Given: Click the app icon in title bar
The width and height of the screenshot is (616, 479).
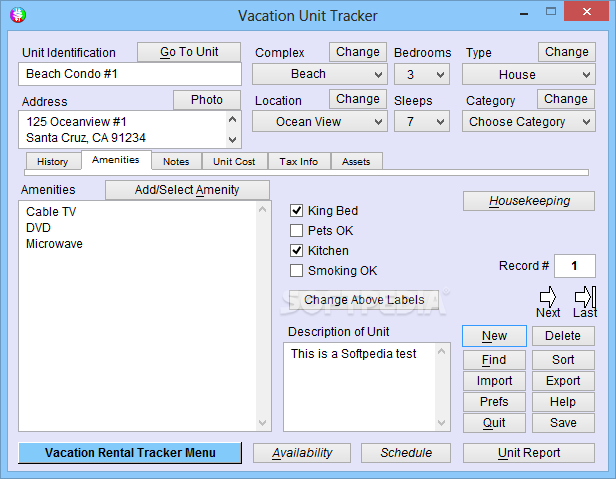Looking at the screenshot, I should pos(18,15).
